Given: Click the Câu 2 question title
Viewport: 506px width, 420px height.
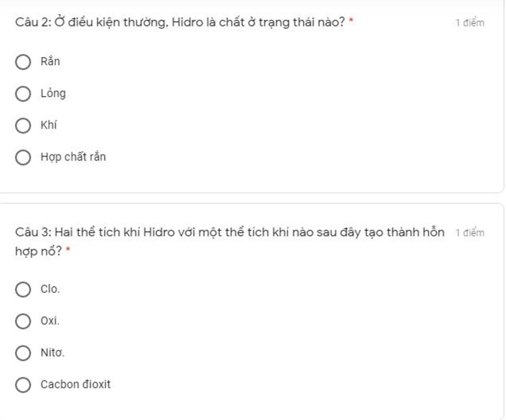Looking at the screenshot, I should [x=184, y=22].
